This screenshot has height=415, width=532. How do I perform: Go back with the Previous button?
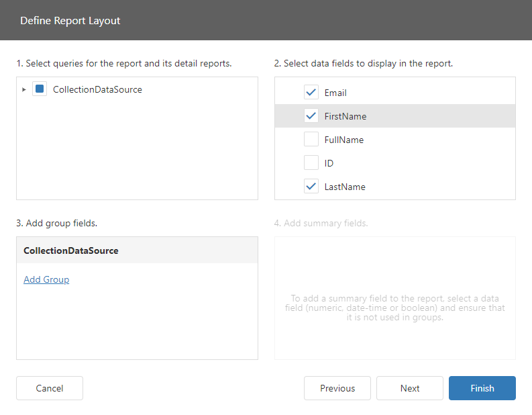(337, 388)
